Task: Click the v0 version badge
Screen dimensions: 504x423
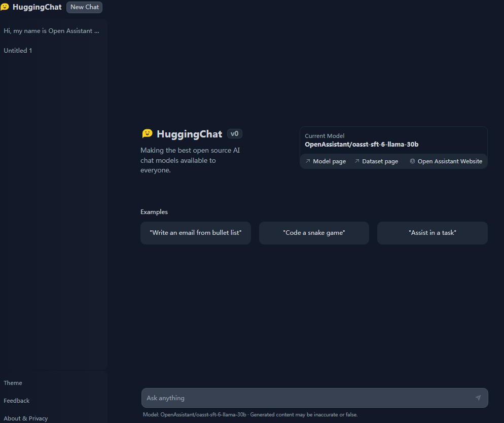Action: tap(235, 134)
